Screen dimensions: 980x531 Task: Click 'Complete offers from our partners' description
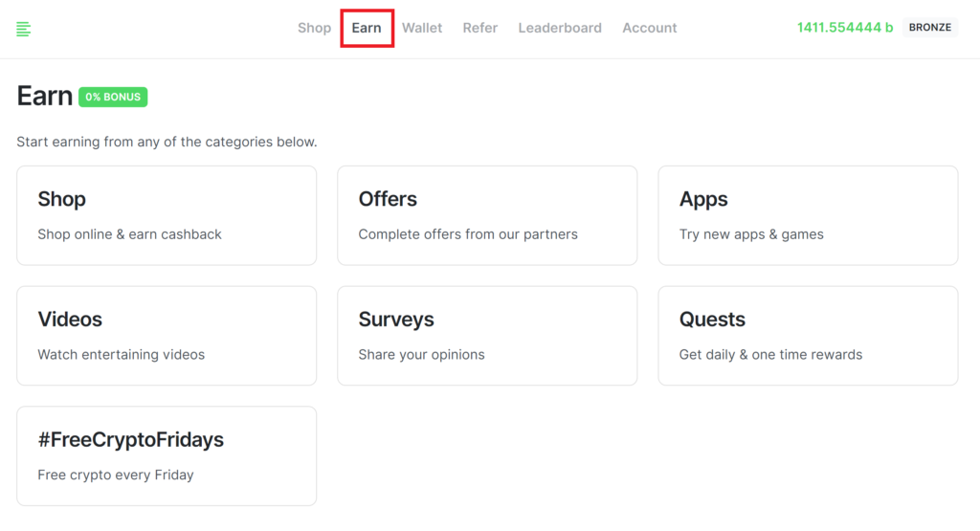pyautogui.click(x=468, y=234)
